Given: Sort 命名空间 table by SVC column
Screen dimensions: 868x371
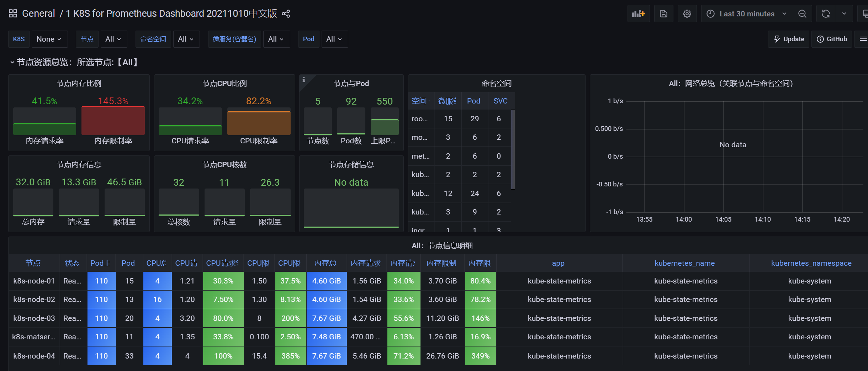Looking at the screenshot, I should 500,101.
